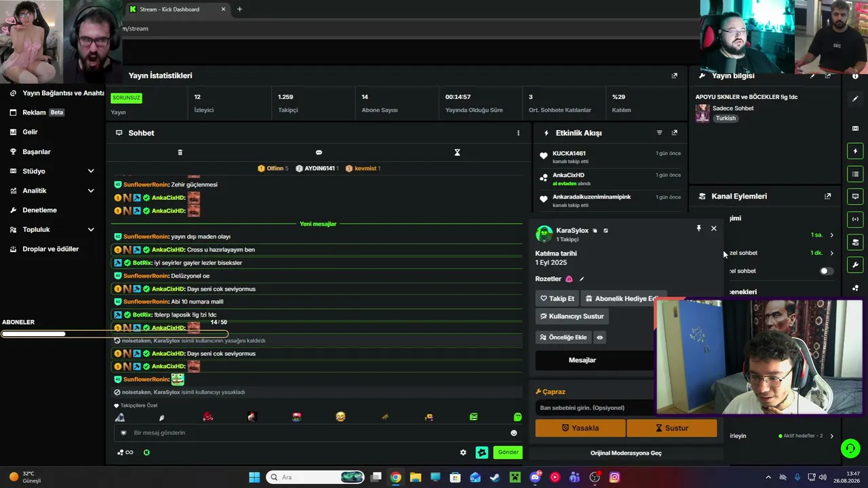Filter the Etkinlik Akışı feed
The image size is (868, 488).
[659, 133]
